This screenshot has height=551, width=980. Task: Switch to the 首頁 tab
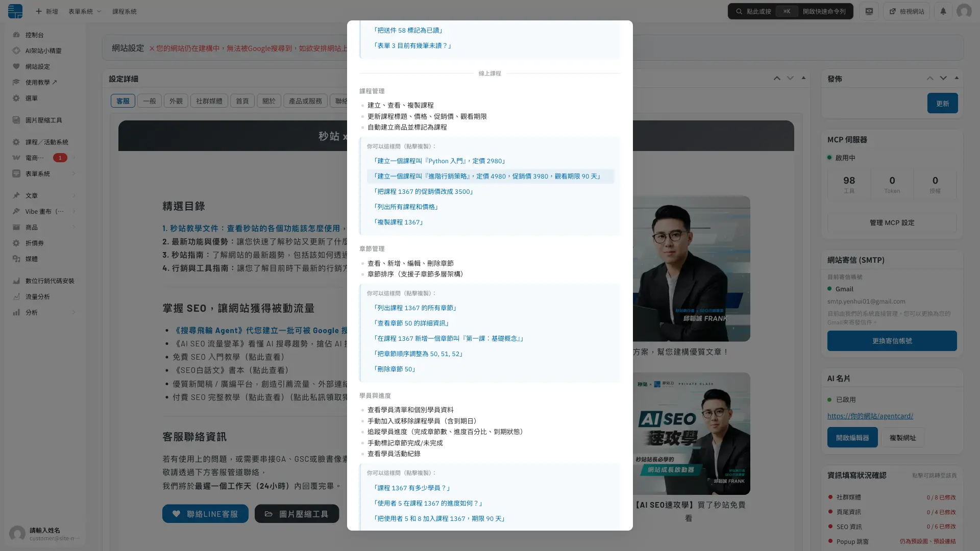(x=242, y=101)
